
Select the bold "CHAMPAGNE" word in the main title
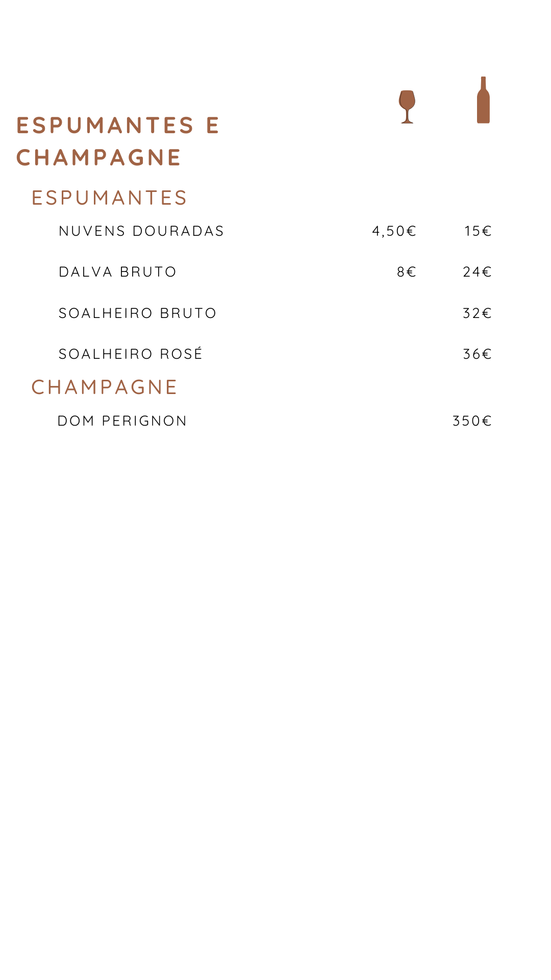99,158
